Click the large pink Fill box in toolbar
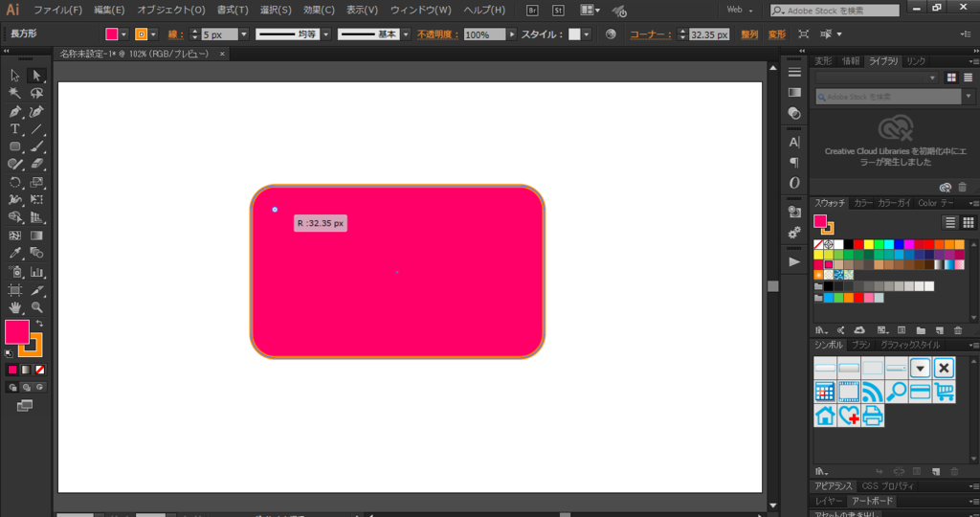This screenshot has height=517, width=980. coord(17,332)
